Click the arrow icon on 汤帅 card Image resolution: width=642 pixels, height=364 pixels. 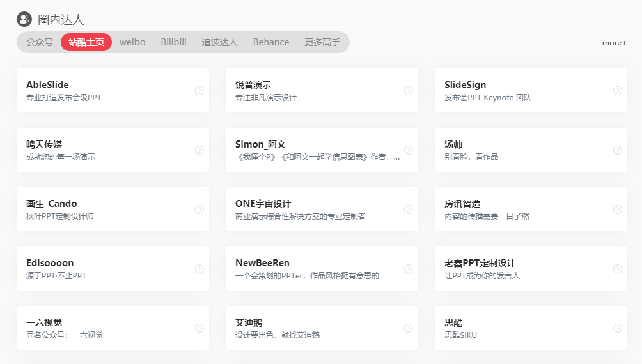click(618, 150)
